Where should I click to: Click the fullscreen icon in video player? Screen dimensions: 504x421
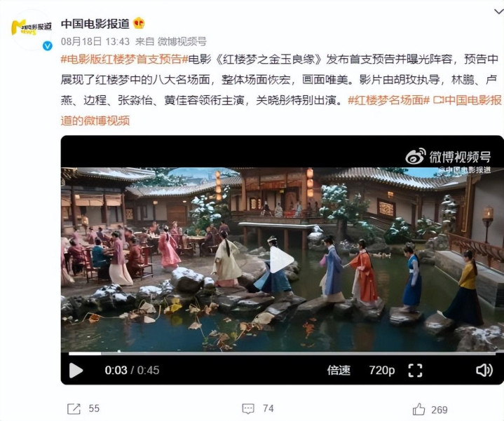pyautogui.click(x=415, y=371)
